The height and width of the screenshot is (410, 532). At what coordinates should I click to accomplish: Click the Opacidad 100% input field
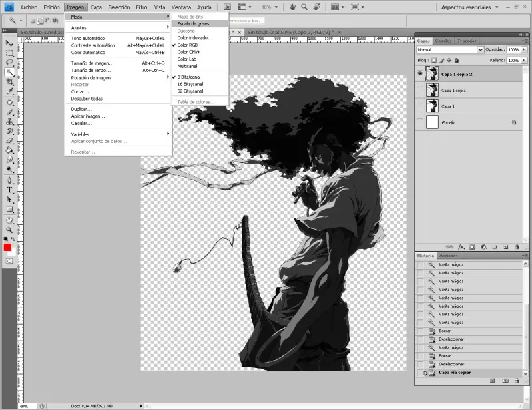[x=513, y=49]
